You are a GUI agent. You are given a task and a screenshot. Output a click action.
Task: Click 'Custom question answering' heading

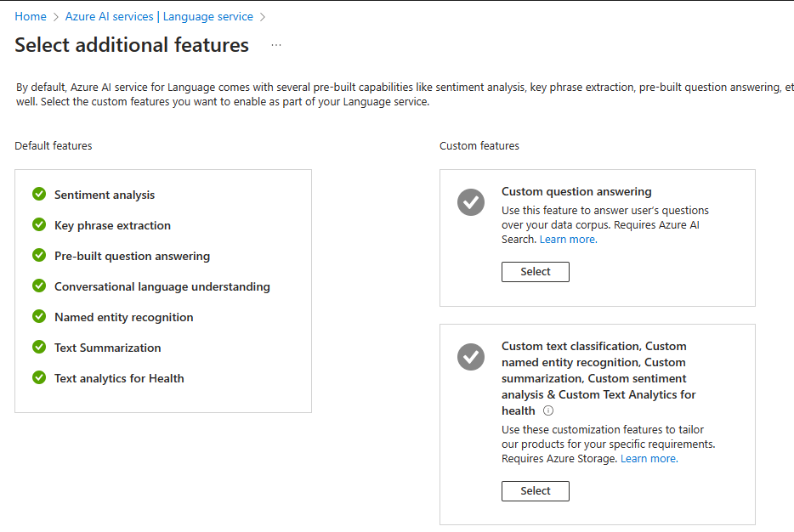(x=576, y=191)
